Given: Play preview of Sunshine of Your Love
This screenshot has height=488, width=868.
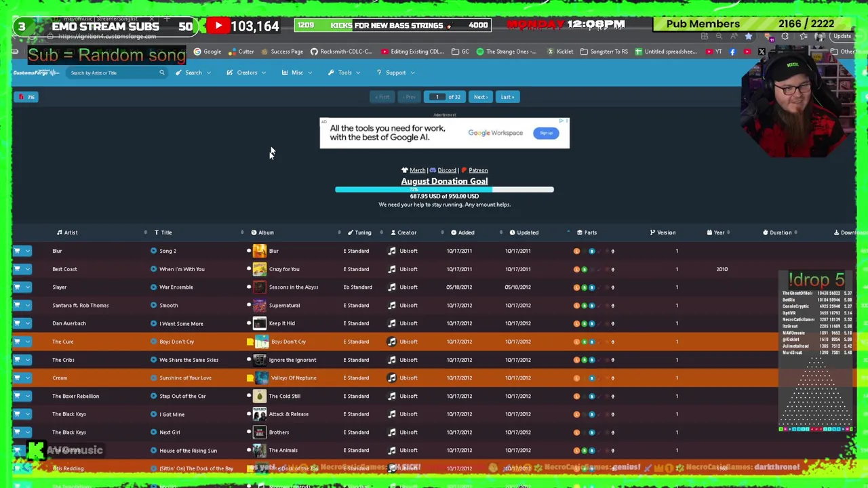Looking at the screenshot, I should click(154, 378).
